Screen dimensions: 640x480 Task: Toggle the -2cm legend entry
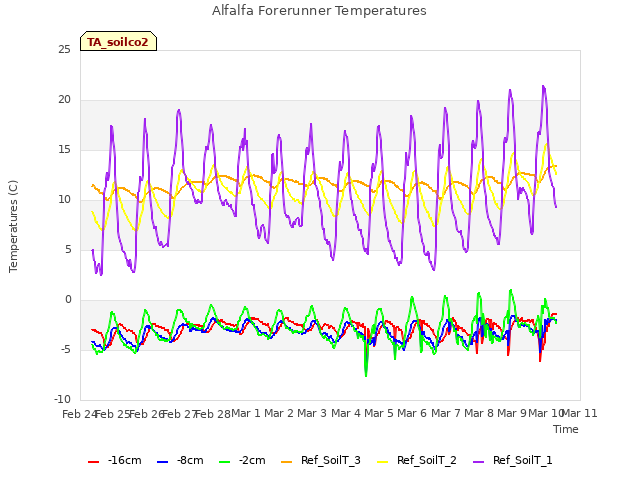pyautogui.click(x=242, y=460)
